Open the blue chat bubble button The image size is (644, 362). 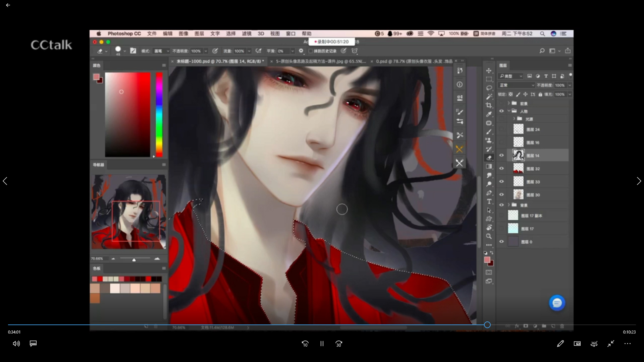pyautogui.click(x=557, y=303)
